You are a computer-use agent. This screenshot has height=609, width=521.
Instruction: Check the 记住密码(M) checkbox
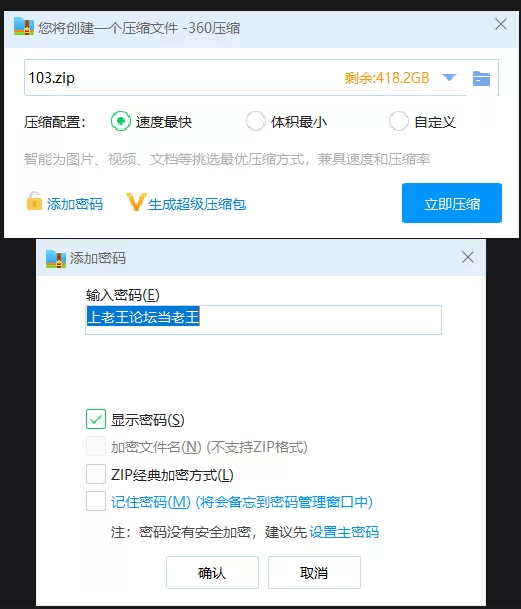tap(96, 501)
